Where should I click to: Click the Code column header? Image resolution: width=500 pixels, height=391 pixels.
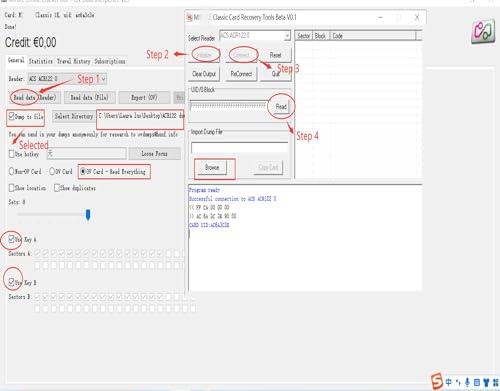pyautogui.click(x=373, y=36)
